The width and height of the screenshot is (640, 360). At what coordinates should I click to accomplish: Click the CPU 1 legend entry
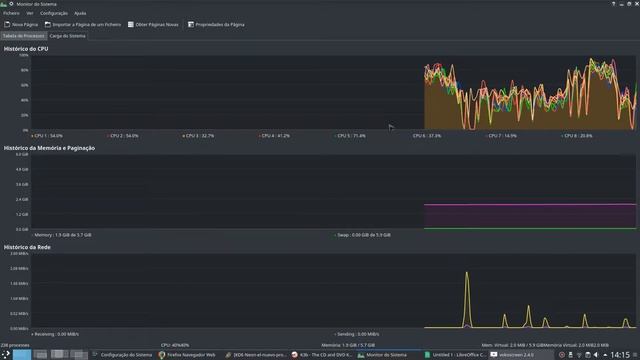(x=47, y=136)
